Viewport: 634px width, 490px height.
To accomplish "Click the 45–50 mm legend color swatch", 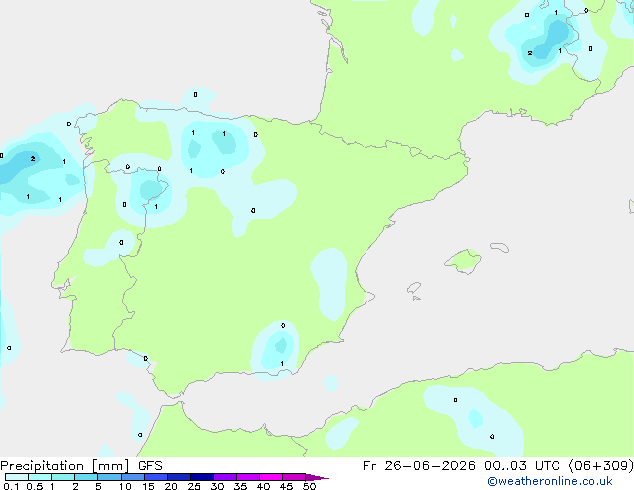I will click(294, 477).
